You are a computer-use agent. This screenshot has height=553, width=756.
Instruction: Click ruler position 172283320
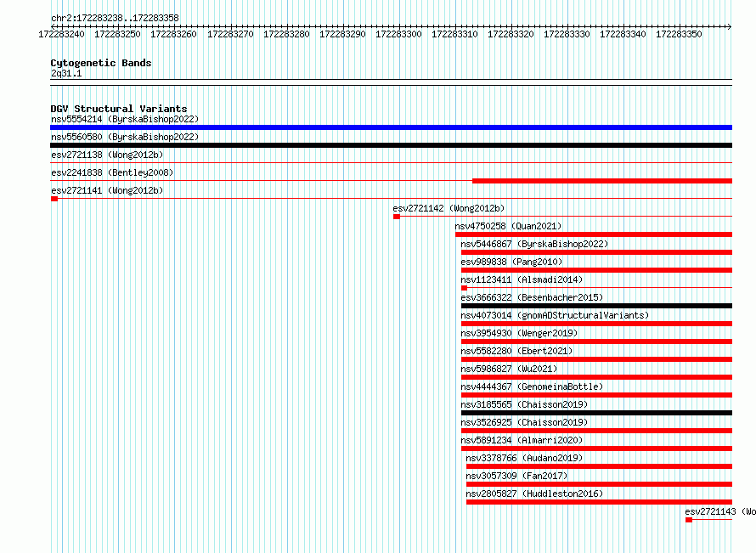coord(511,34)
